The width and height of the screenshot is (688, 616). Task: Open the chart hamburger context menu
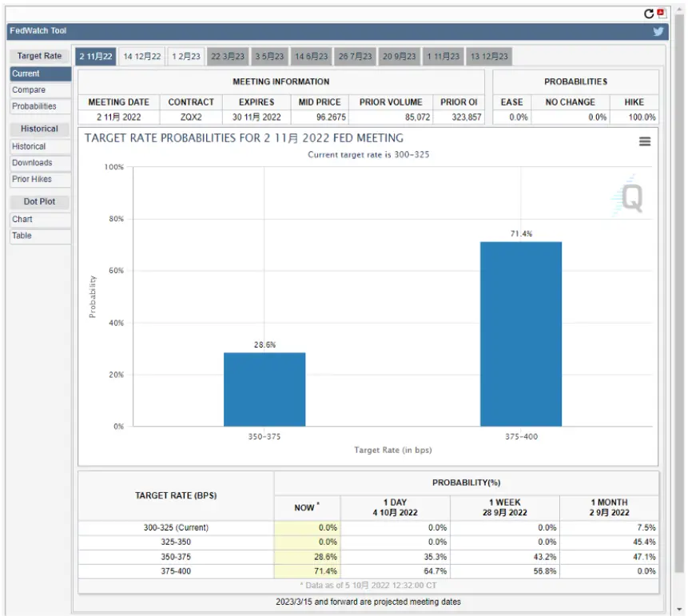(645, 141)
